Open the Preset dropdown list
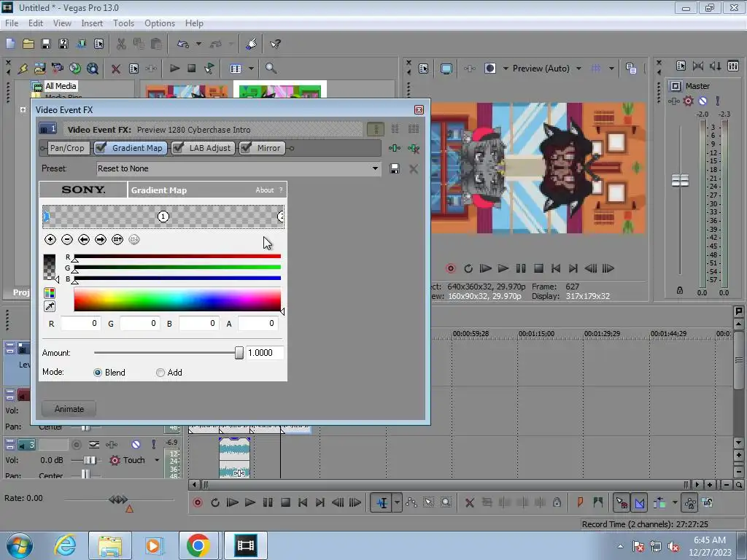 point(376,168)
